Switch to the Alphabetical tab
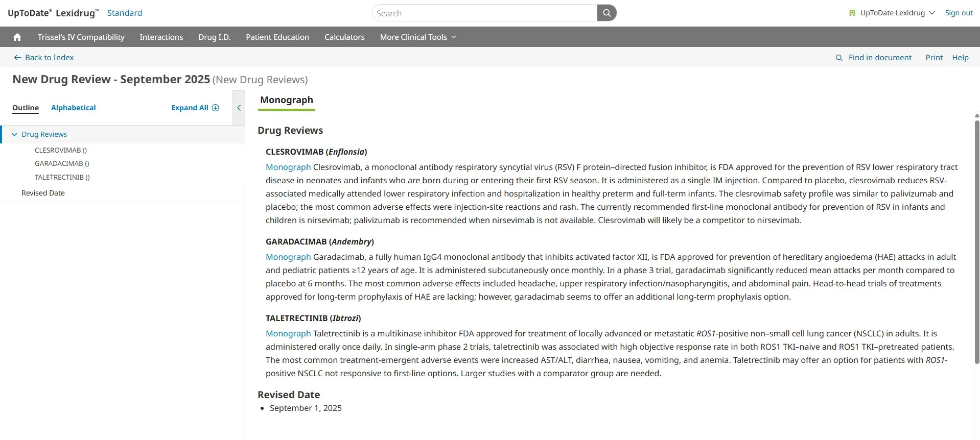Screen dimensions: 980x440 (74, 108)
